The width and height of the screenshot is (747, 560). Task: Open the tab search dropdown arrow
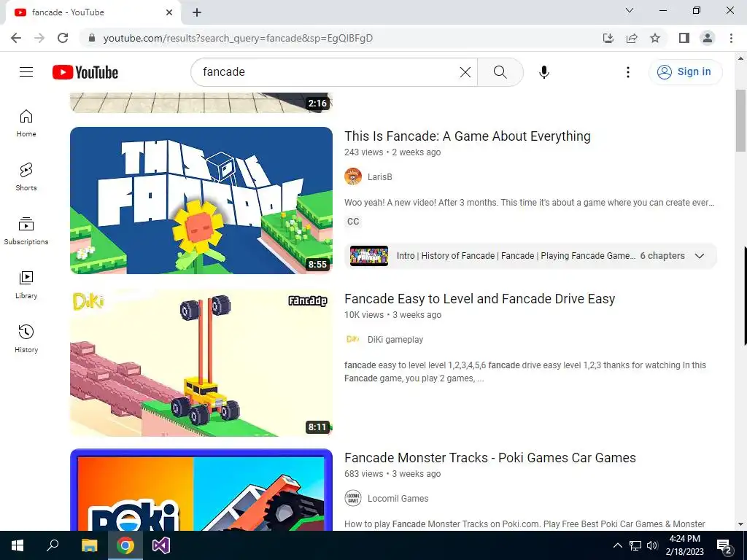coord(630,10)
